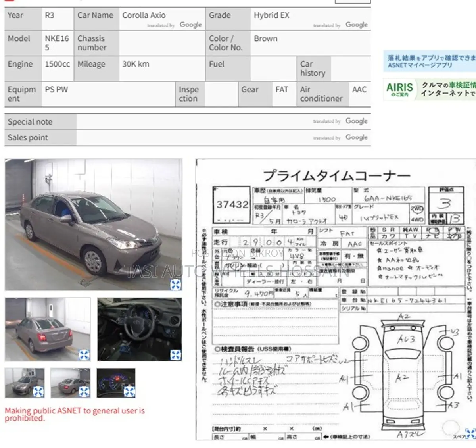This screenshot has width=476, height=448.
Task: Click the Google logo in the Special note row
Action: pos(357,121)
